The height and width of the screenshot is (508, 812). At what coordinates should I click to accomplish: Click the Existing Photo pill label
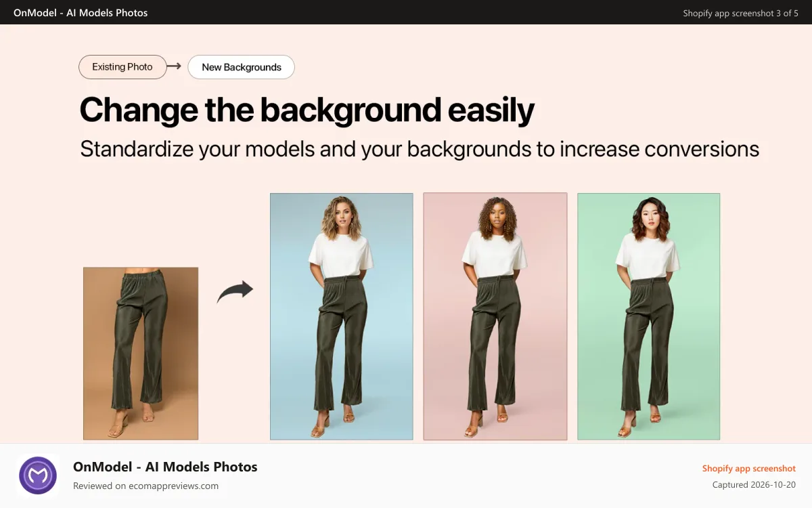tap(122, 67)
